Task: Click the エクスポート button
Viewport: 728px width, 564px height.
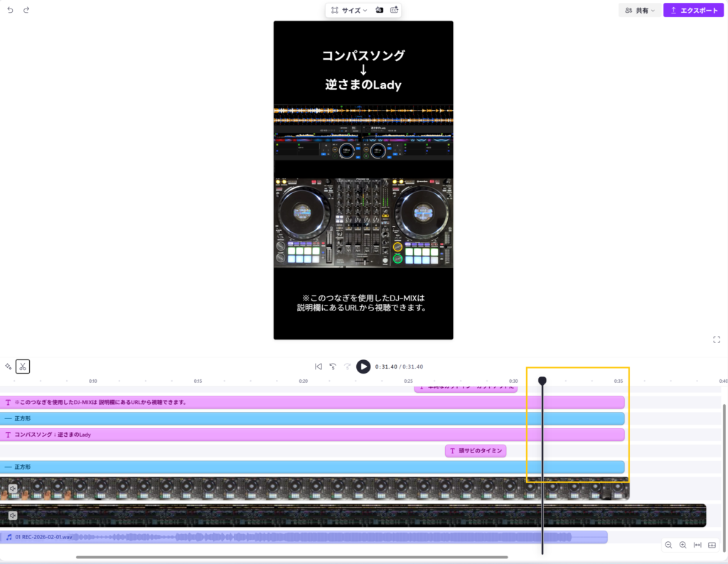Action: 694,11
